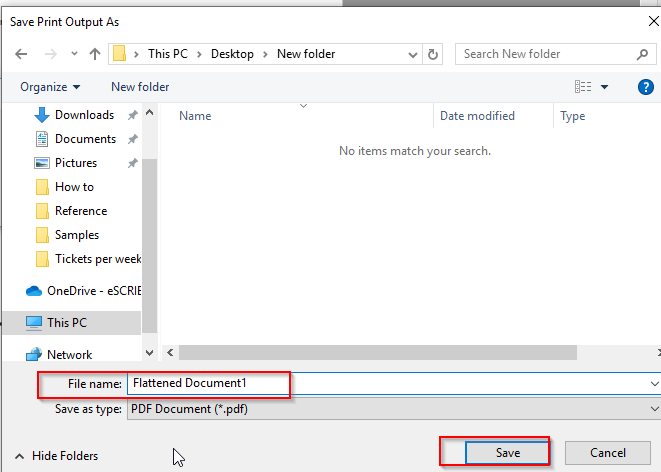Click the Back navigation arrow
Viewport: 661px width, 472px height.
click(22, 54)
